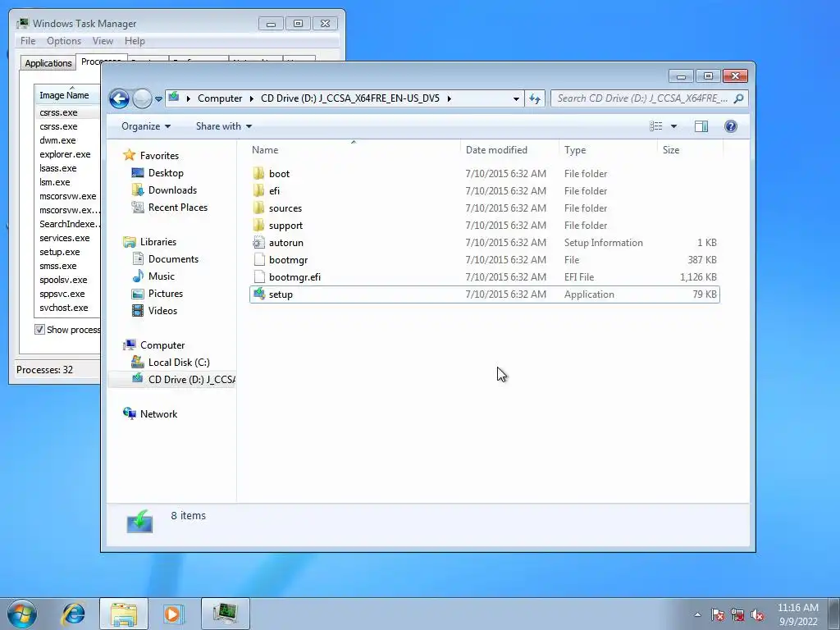Click the Back navigation arrow in Explorer

pyautogui.click(x=119, y=98)
